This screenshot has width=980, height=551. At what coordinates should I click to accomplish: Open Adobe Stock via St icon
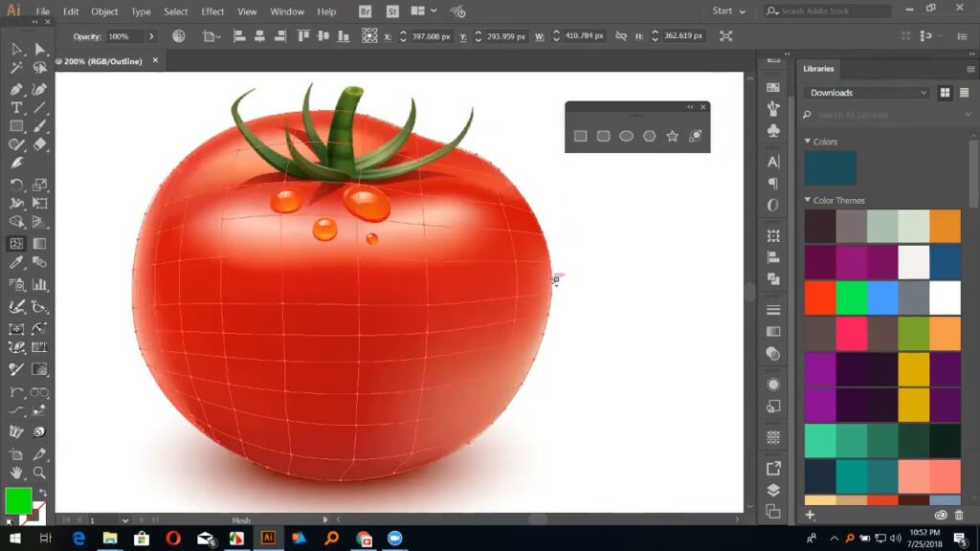click(391, 11)
